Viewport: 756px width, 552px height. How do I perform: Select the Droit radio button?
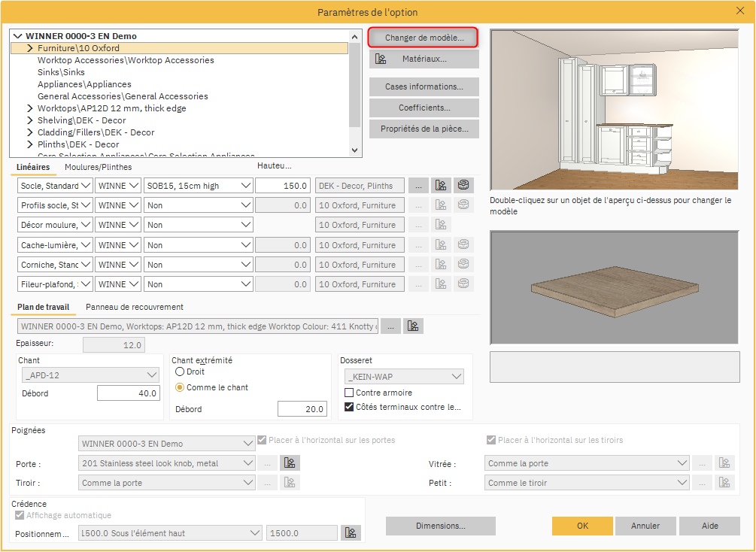click(x=180, y=372)
